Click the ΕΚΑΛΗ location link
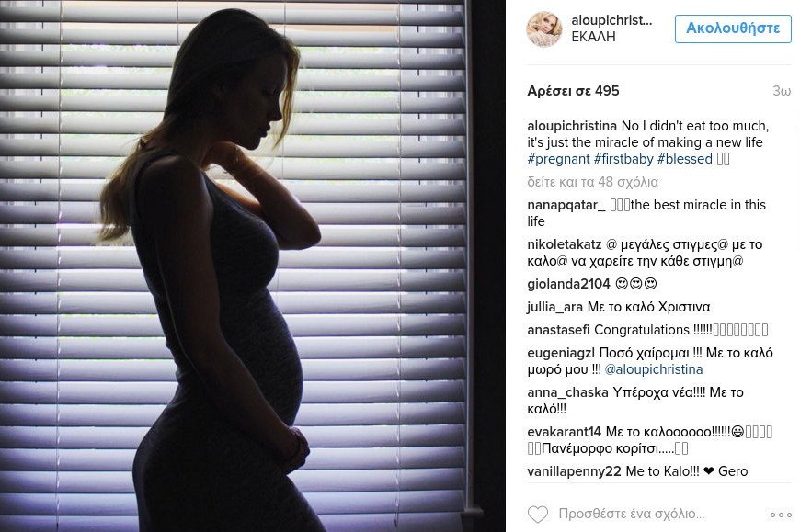The height and width of the screenshot is (532, 800). click(x=593, y=37)
